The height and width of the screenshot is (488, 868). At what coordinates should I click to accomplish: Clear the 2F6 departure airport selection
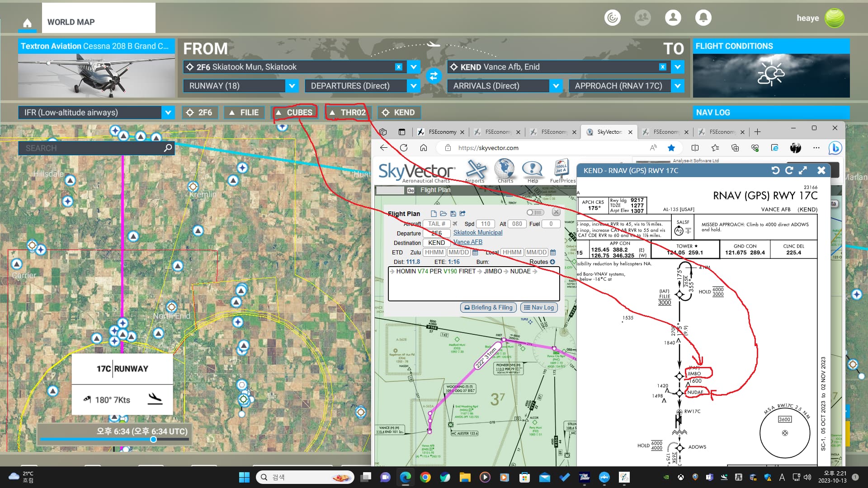coord(398,67)
